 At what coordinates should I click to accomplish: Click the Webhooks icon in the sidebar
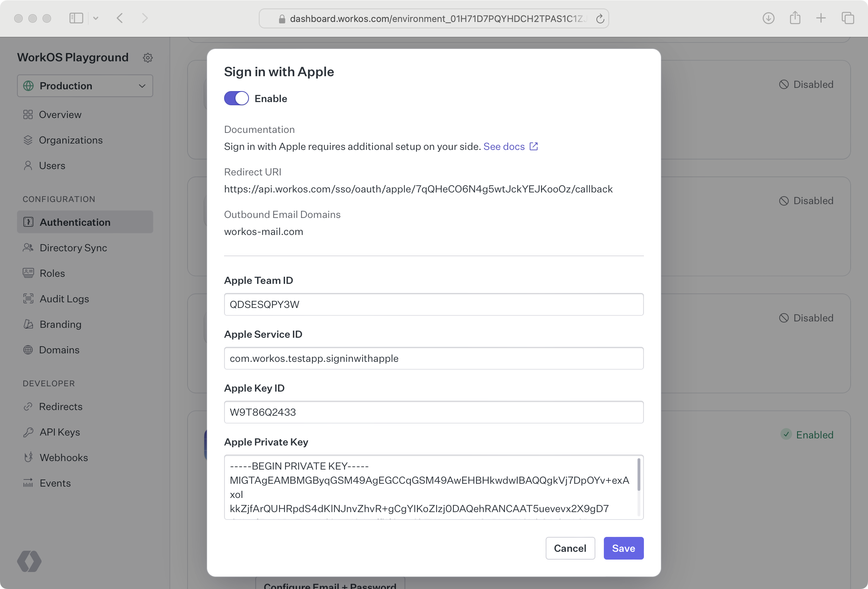point(28,457)
